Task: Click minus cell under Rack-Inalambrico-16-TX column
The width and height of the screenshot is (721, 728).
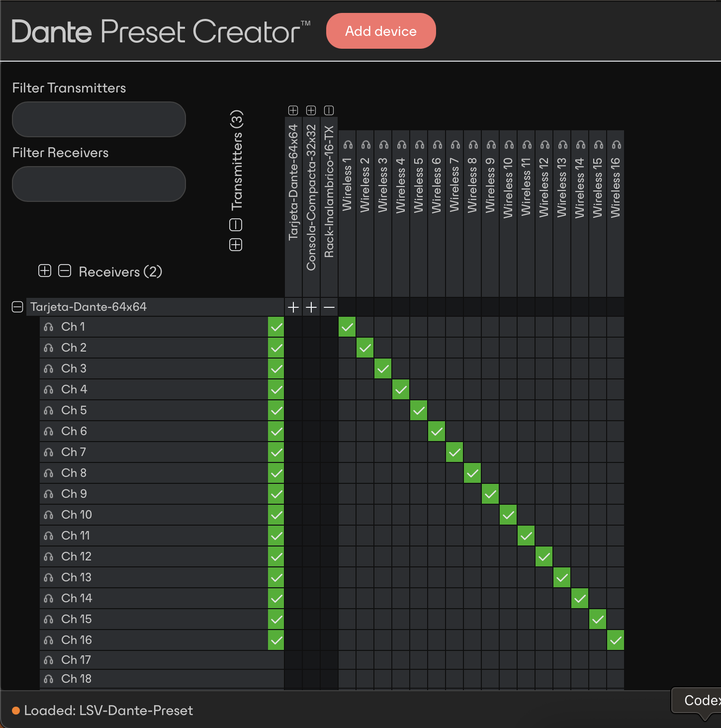Action: tap(329, 307)
